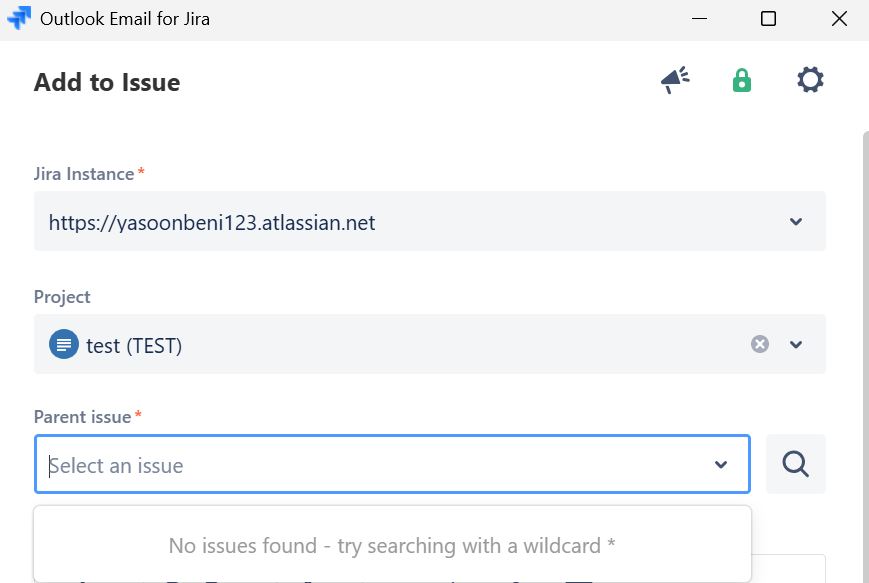Image resolution: width=869 pixels, height=583 pixels.
Task: Click the green lock icon
Action: click(x=741, y=81)
